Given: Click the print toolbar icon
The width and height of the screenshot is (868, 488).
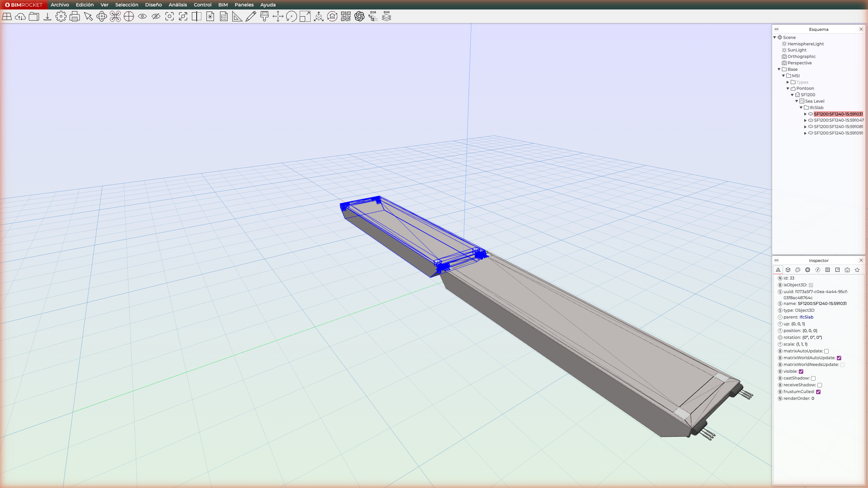Looking at the screenshot, I should (75, 16).
